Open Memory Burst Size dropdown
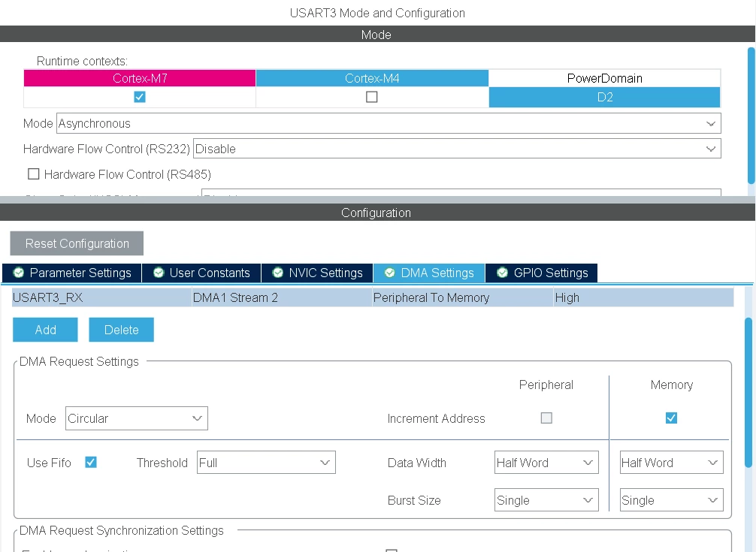Screen dimensions: 756x552 pos(671,500)
